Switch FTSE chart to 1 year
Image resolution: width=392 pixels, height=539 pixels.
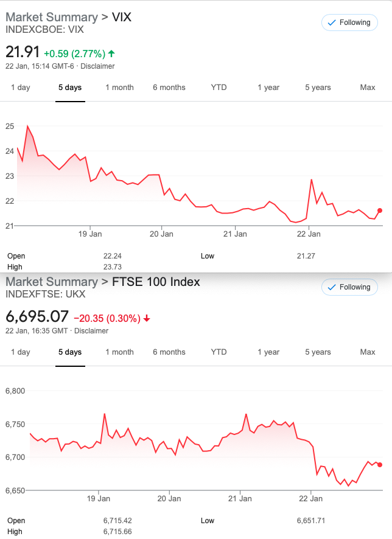coord(268,352)
